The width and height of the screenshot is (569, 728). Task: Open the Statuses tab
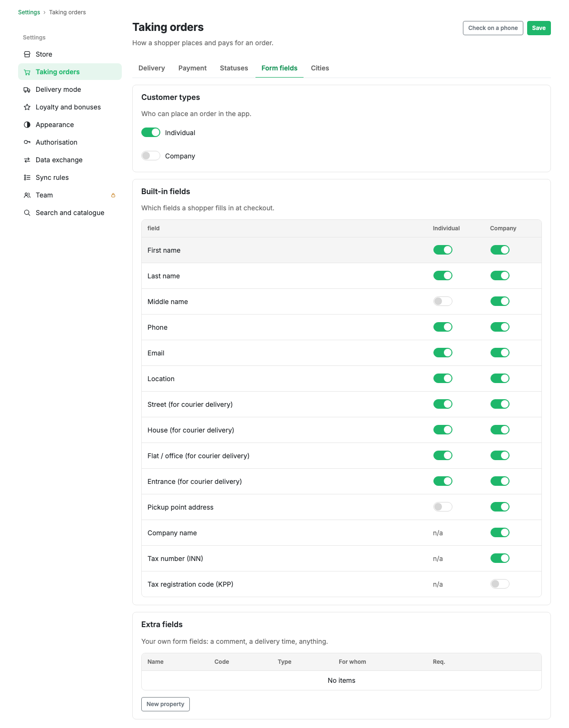point(234,68)
